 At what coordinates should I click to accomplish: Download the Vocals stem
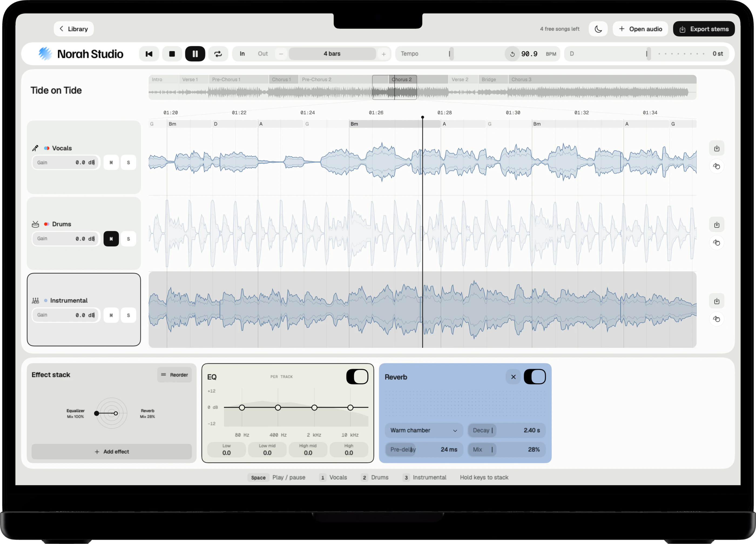click(716, 148)
